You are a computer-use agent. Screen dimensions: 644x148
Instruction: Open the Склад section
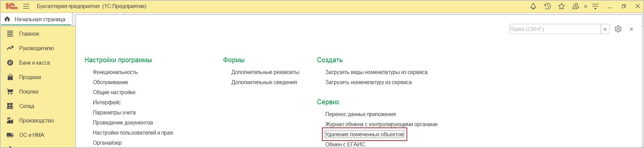[x=26, y=106]
